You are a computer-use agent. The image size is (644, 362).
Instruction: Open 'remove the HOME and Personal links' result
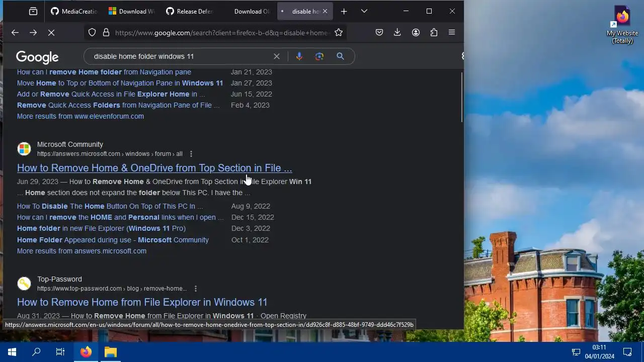coord(120,217)
